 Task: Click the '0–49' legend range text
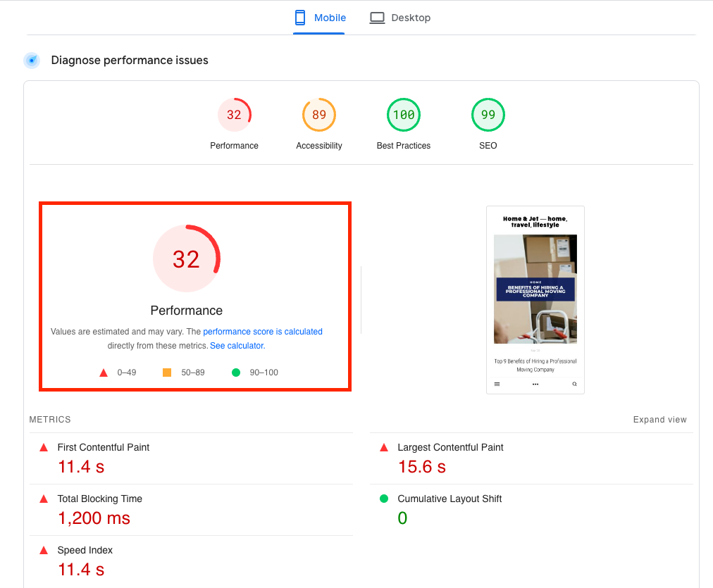tap(126, 373)
